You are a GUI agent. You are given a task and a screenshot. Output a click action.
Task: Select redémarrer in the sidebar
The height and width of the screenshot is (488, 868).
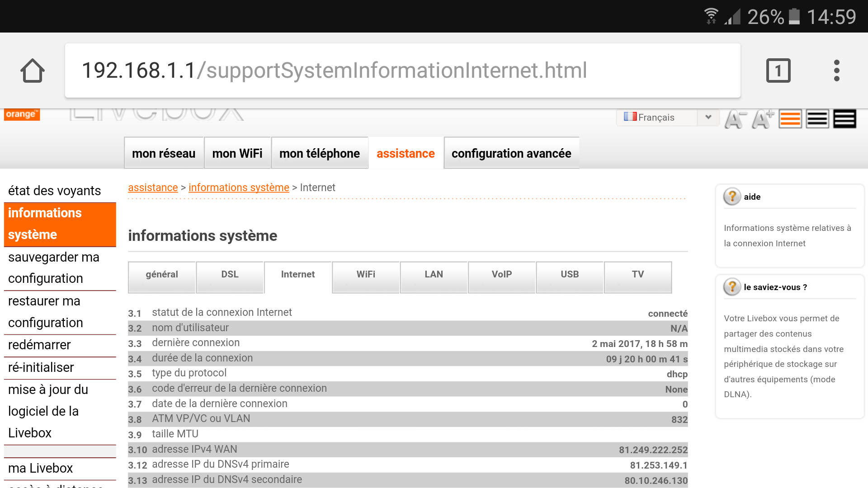tap(39, 345)
